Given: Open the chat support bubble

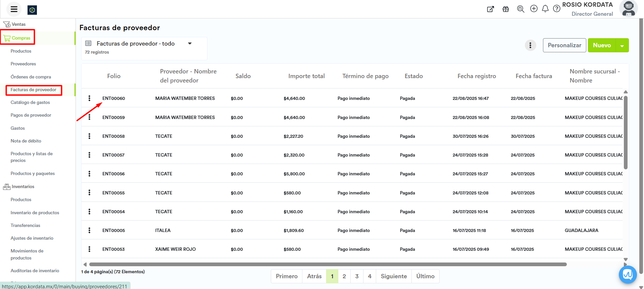Looking at the screenshot, I should click(628, 275).
